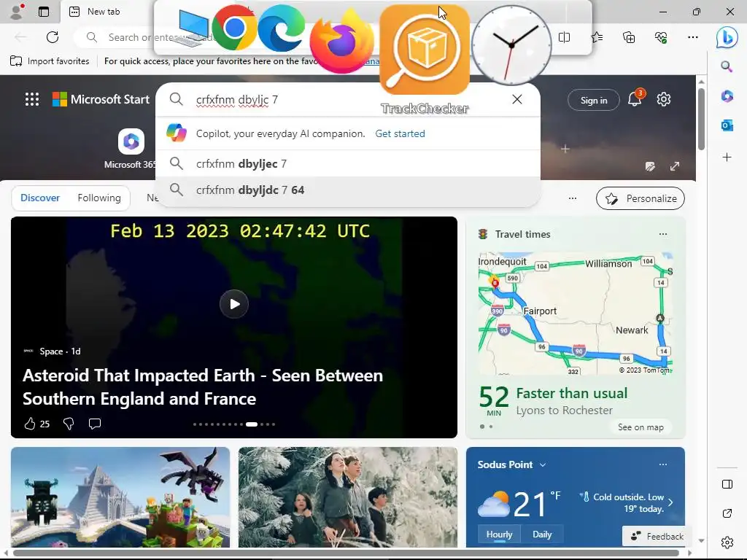Click Get started for Copilot
The width and height of the screenshot is (747, 560).
(x=400, y=134)
